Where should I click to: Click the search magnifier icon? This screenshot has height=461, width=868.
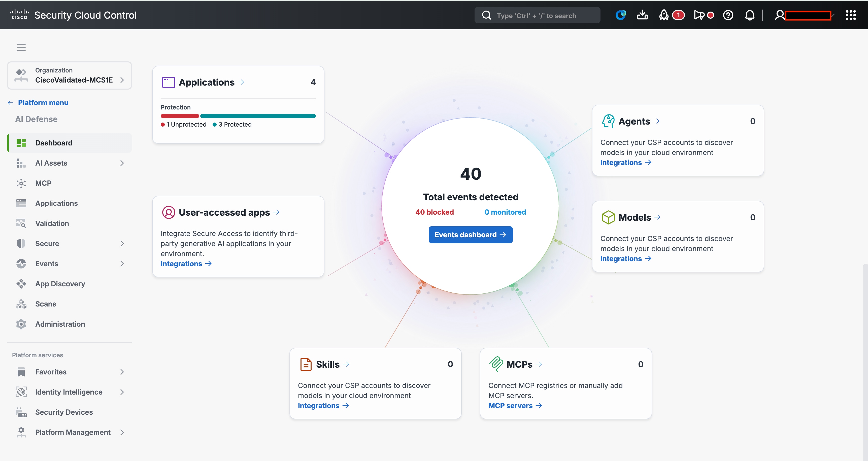[x=486, y=15]
